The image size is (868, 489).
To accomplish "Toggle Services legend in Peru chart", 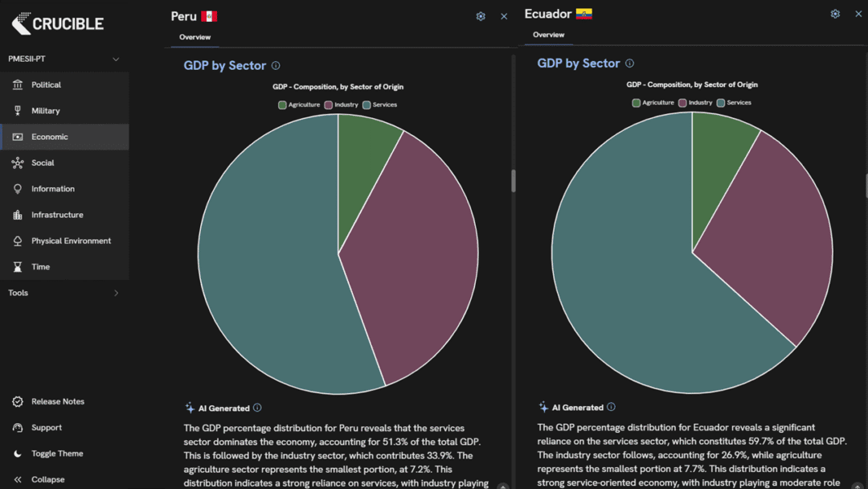I will point(379,105).
